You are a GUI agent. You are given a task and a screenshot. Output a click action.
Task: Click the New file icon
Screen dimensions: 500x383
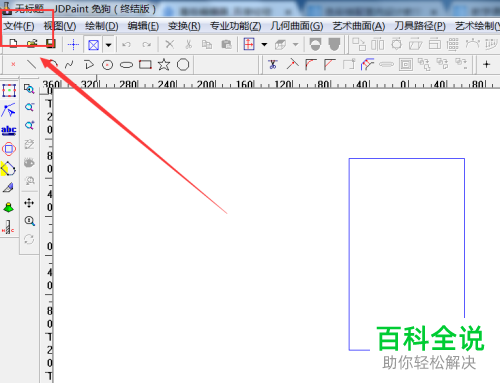click(13, 44)
